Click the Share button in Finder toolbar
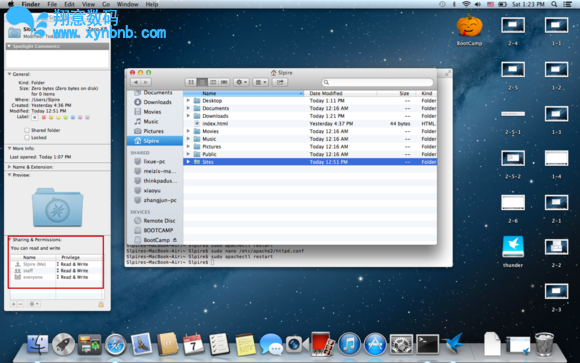Screen dimensions: 580x363 click(280, 82)
